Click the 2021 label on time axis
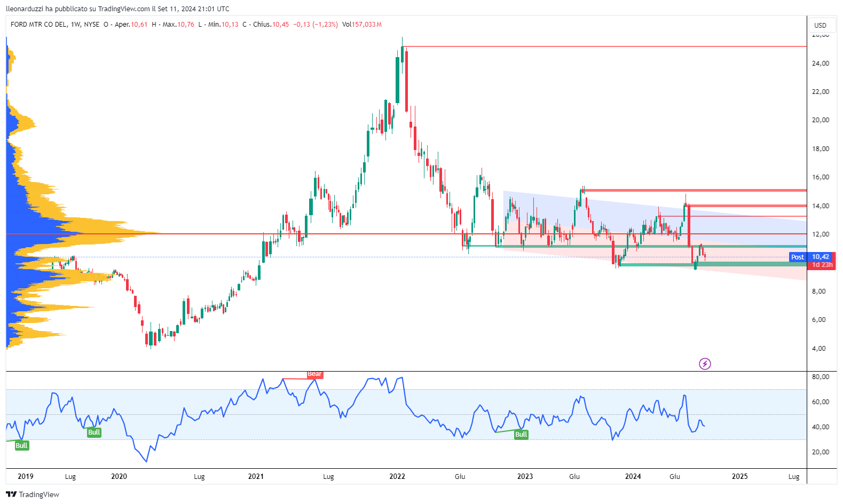 [x=256, y=476]
